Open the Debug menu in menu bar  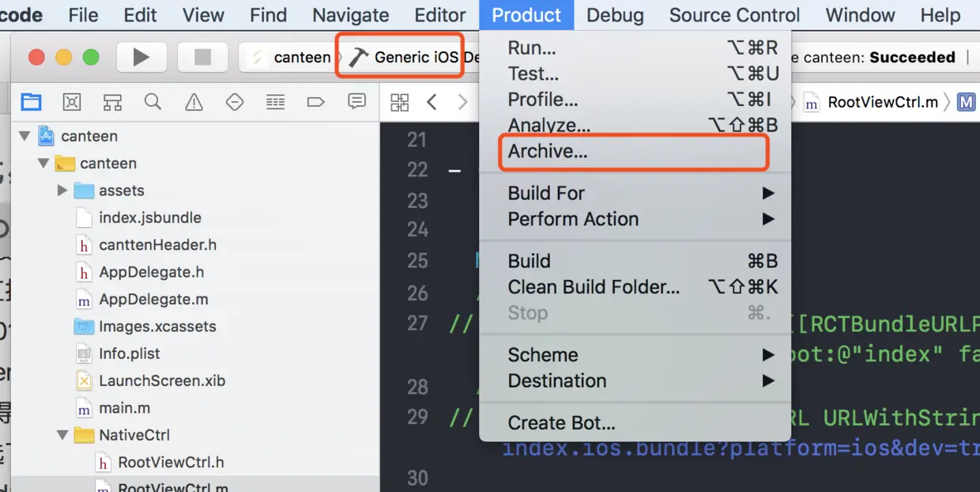pos(615,15)
